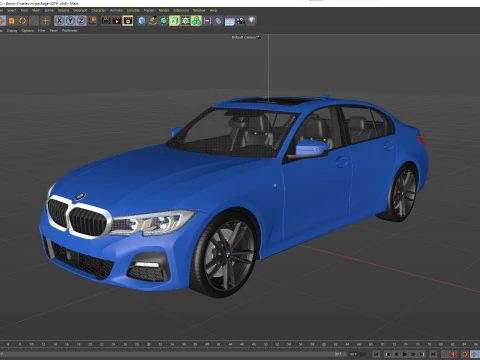Play animation forwards
Image resolution: width=480 pixels, height=360 pixels.
coord(405,354)
